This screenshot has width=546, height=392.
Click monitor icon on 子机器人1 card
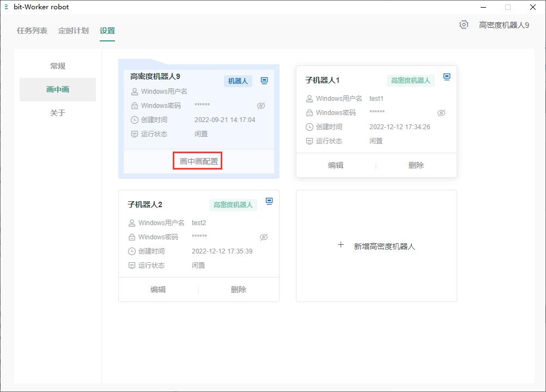click(x=447, y=77)
